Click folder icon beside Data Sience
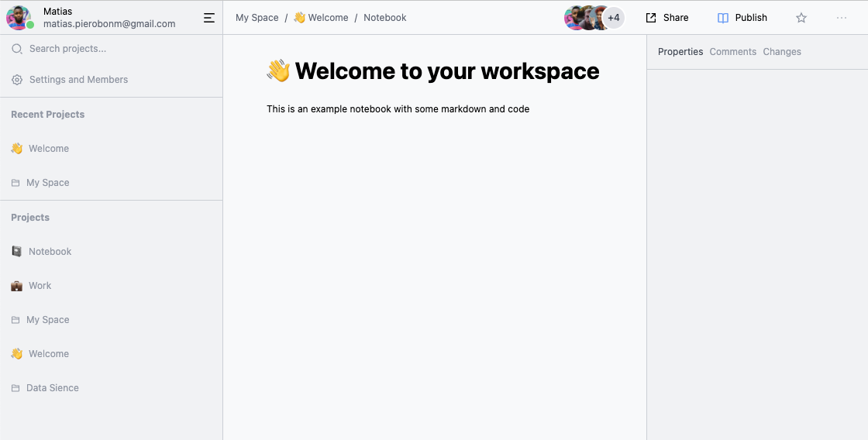Screen dimensions: 868x440 coord(15,388)
